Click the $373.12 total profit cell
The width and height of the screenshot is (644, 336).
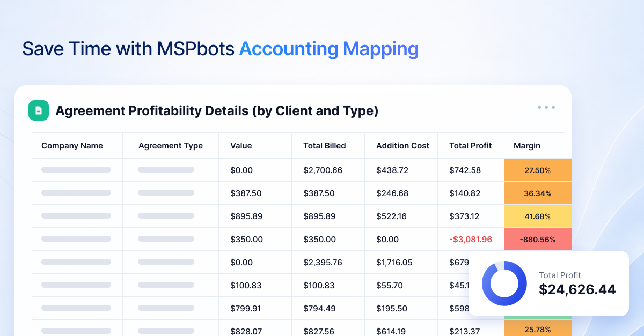(x=464, y=216)
